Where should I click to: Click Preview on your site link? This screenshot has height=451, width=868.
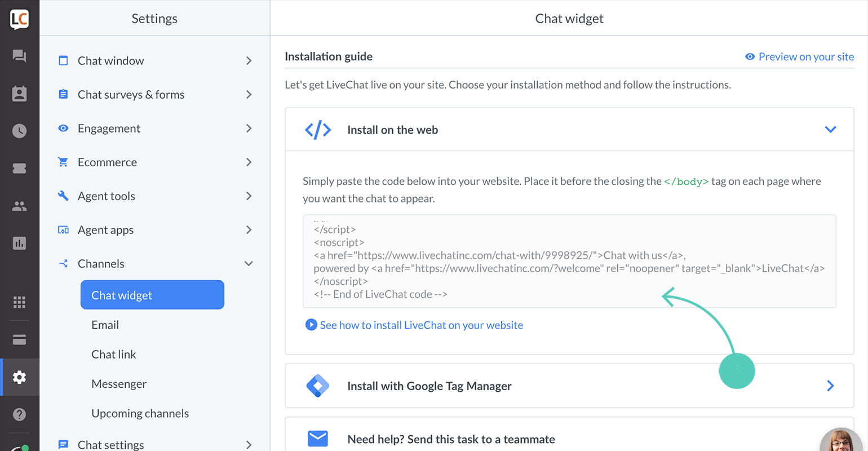(x=799, y=56)
